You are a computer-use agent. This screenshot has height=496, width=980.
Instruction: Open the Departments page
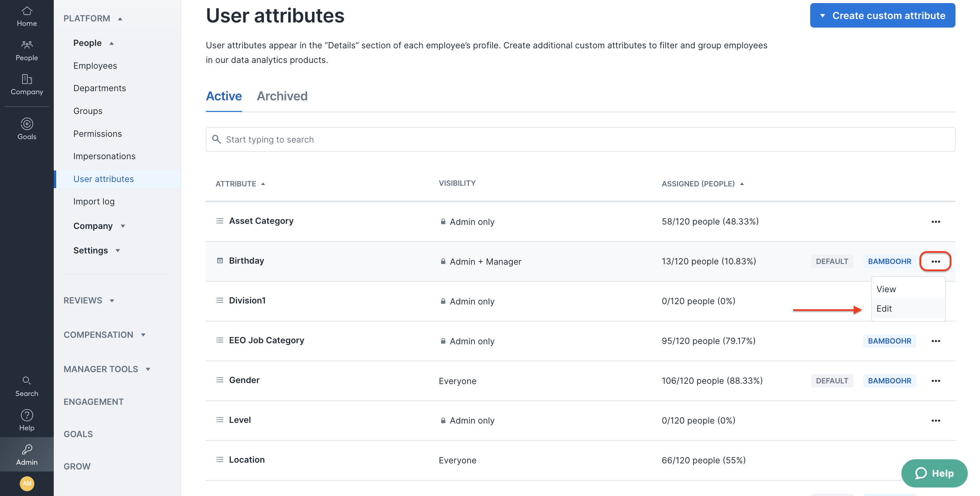click(x=100, y=88)
